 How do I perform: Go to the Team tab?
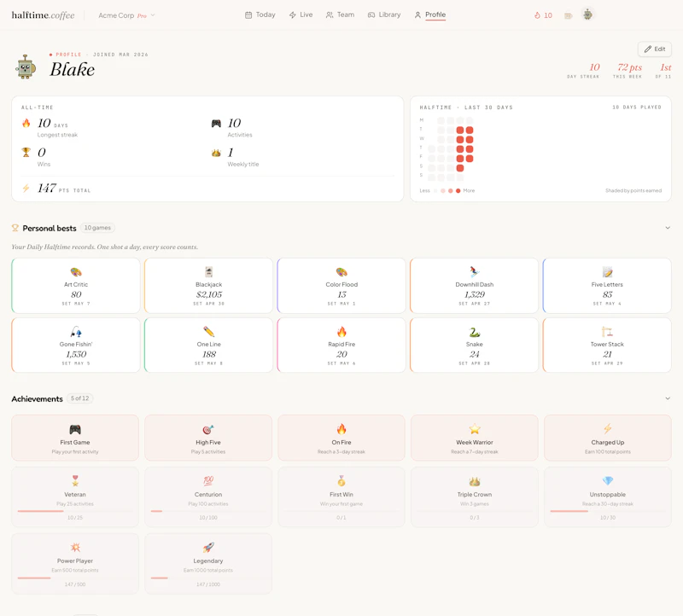tap(340, 15)
